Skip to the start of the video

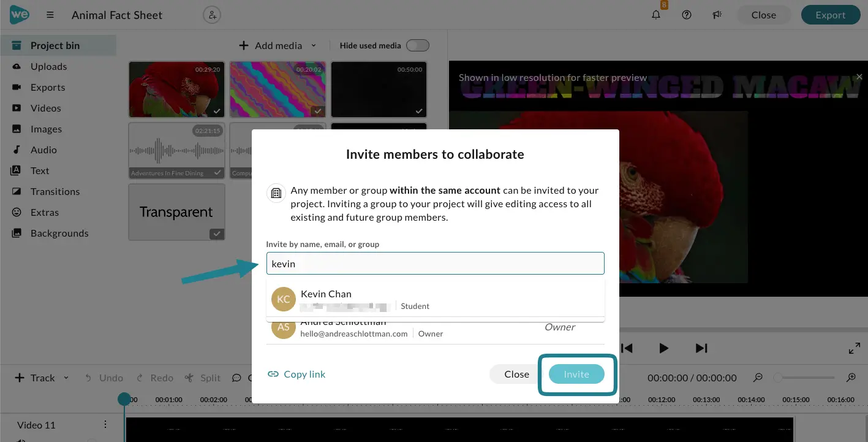click(627, 348)
